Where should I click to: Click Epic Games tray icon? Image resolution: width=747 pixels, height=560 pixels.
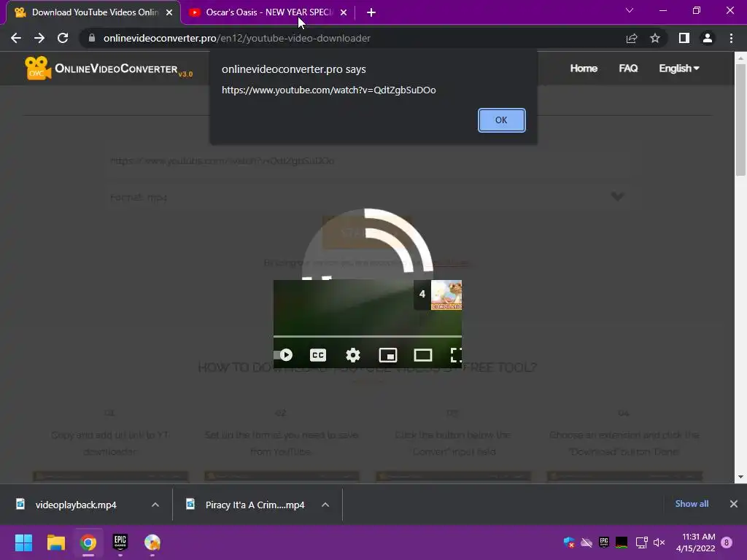tap(603, 542)
